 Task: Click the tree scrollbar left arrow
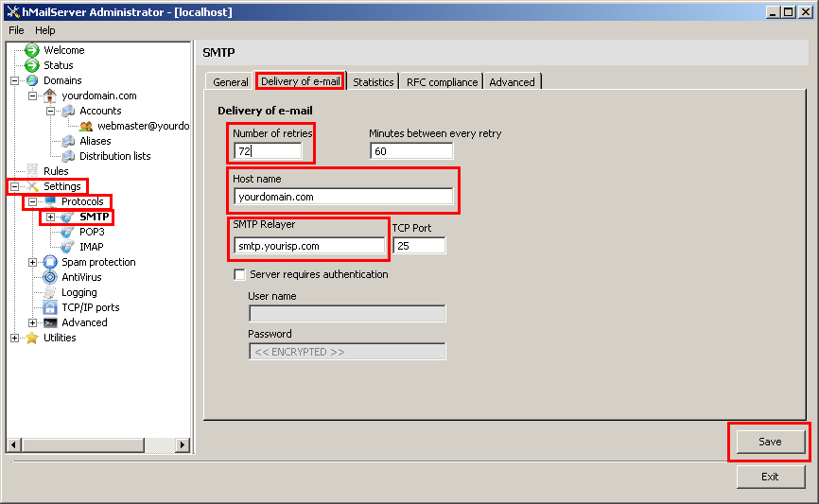tap(14, 445)
